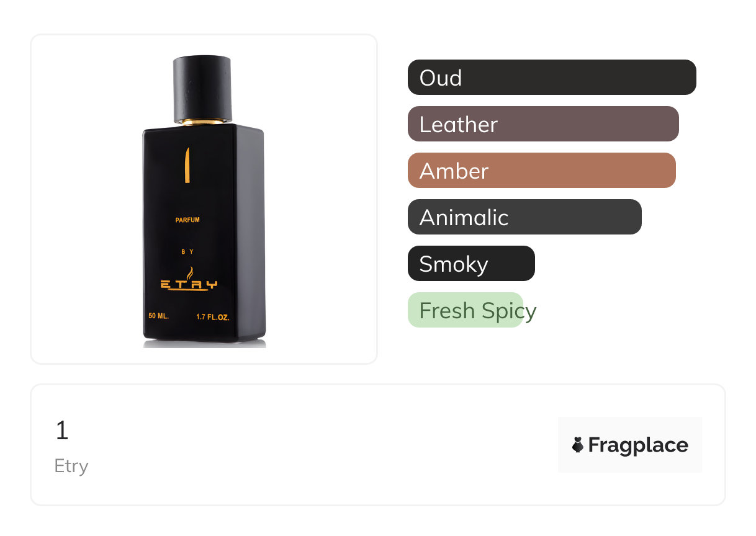Choose the Animalic accord bar
Viewport: 756px width, 536px height.
point(524,217)
